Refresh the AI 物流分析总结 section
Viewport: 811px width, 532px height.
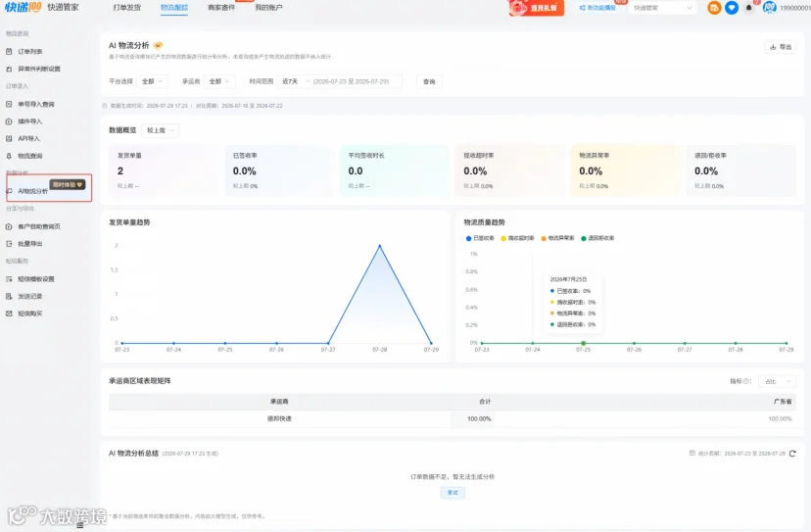tap(792, 454)
